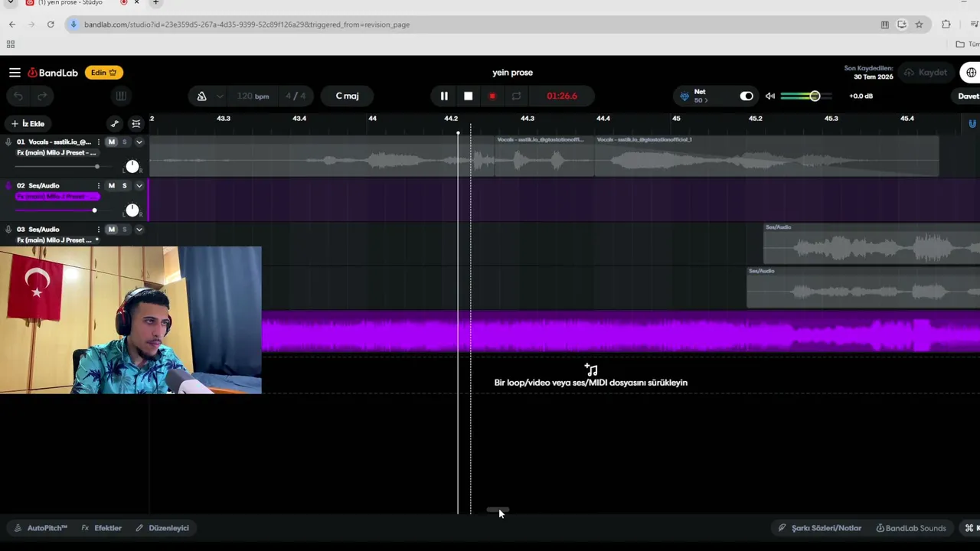Expand track 03 Ses/Audio chevron

click(139, 230)
